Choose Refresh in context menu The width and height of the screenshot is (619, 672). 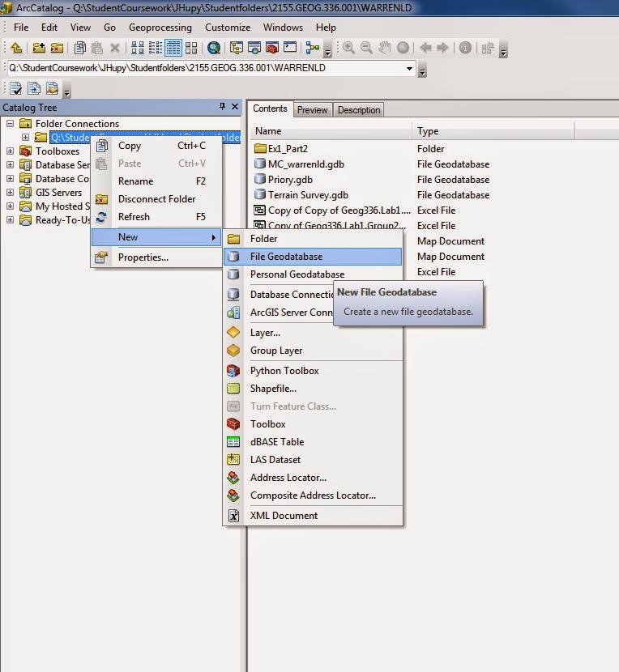point(156,217)
